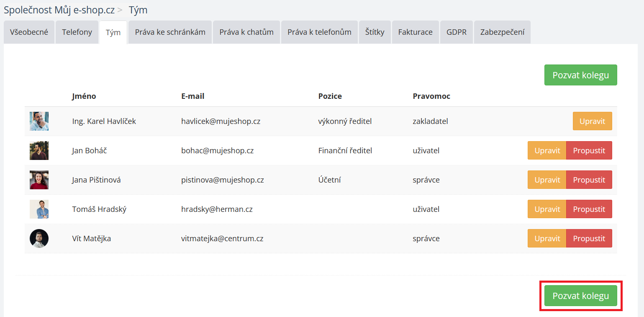Open the Zabezpečení tab

tap(502, 32)
